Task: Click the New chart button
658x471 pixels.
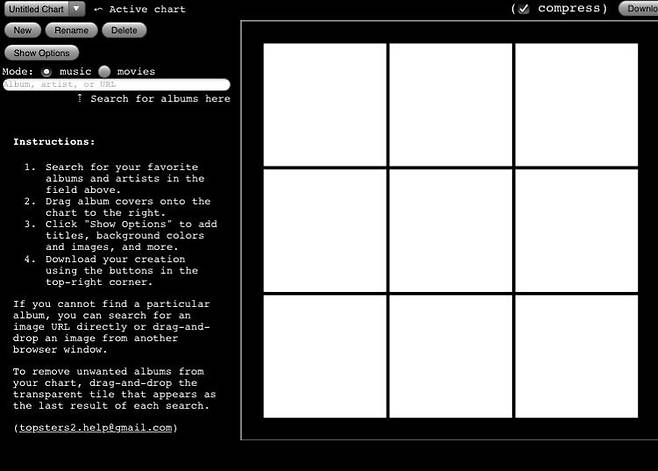Action: pos(22,31)
